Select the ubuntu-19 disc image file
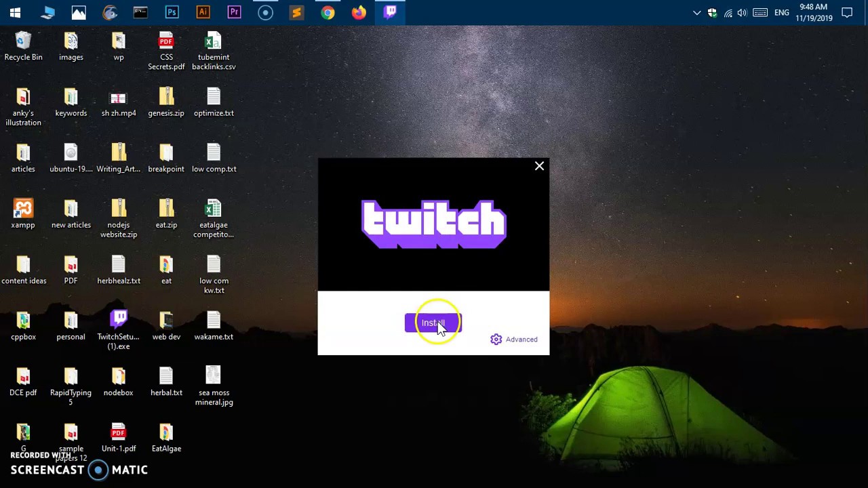 [71, 158]
